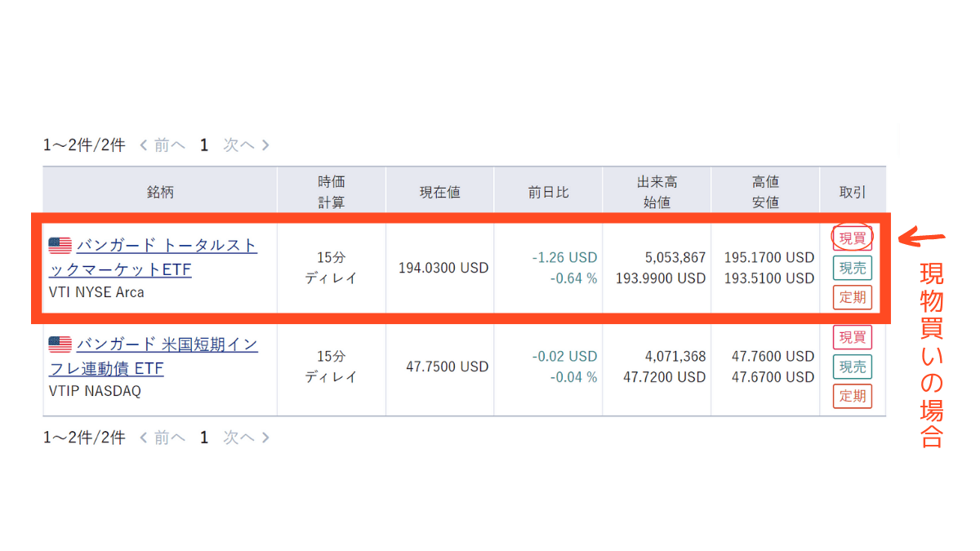Click the 銘柄 column header

point(160,192)
